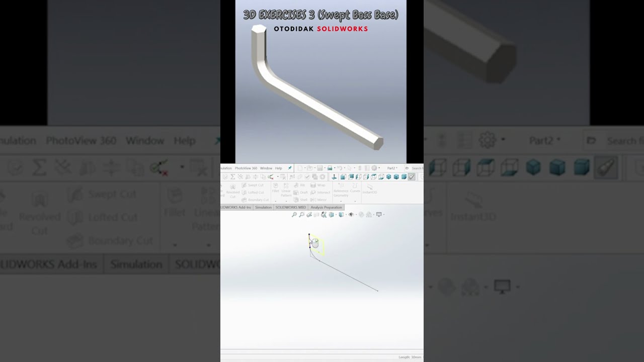
Task: Open the View Settings monitor icon
Action: pyautogui.click(x=379, y=215)
